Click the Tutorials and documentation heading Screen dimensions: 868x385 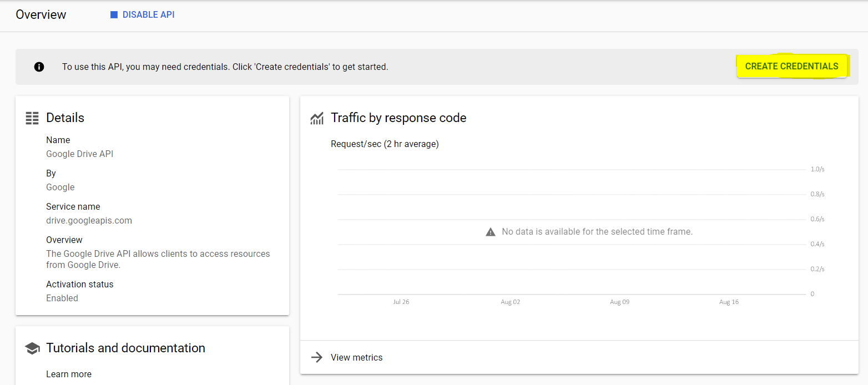tap(125, 348)
